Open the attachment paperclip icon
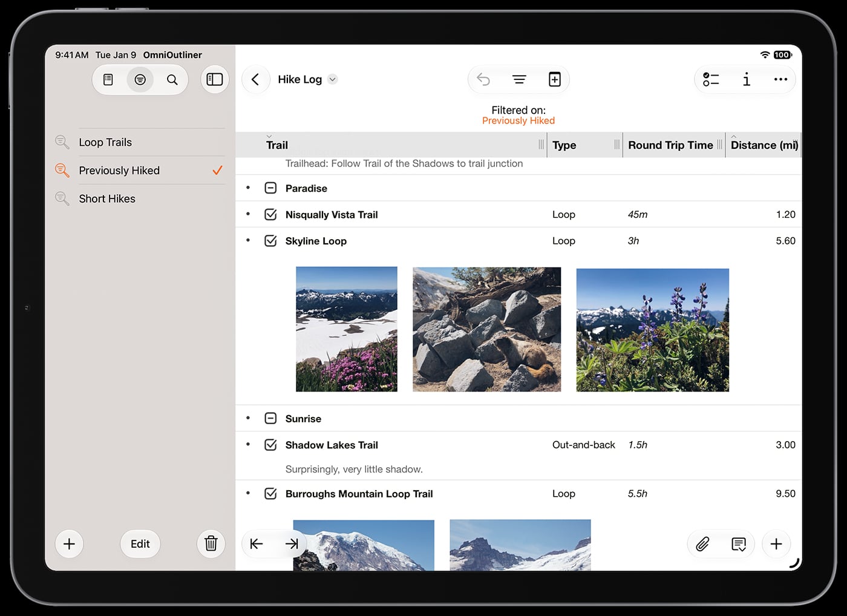This screenshot has width=847, height=616. (x=702, y=544)
